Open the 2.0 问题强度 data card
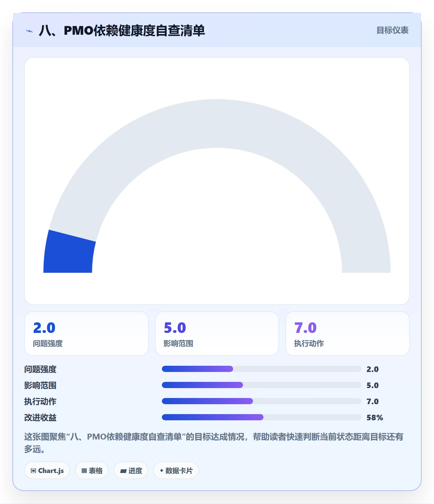Screen dimensions: 434x504 pyautogui.click(x=86, y=334)
